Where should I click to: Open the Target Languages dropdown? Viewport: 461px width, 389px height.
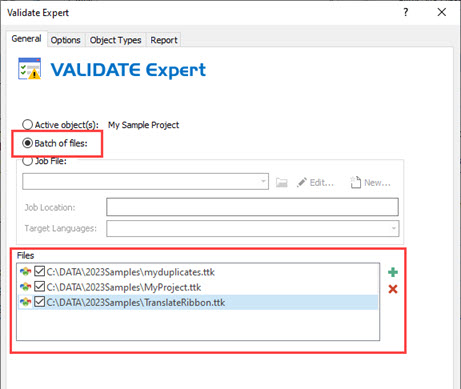(x=394, y=228)
